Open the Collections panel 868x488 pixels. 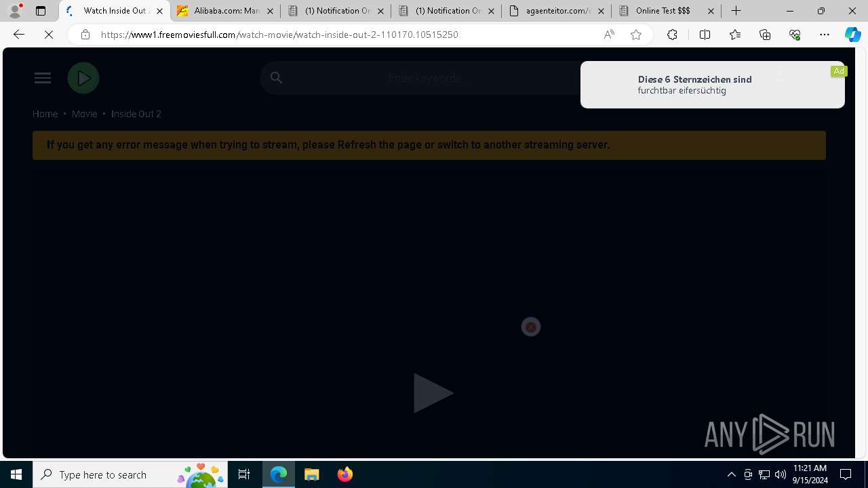point(765,35)
